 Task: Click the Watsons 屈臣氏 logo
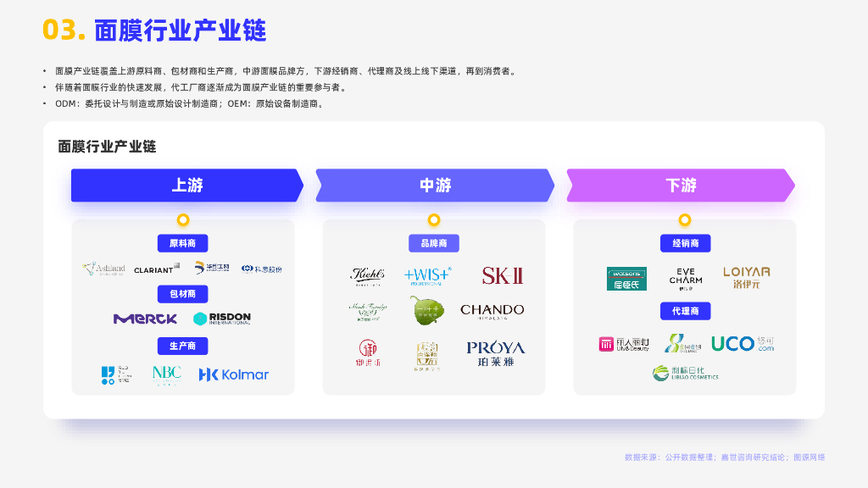click(x=626, y=278)
